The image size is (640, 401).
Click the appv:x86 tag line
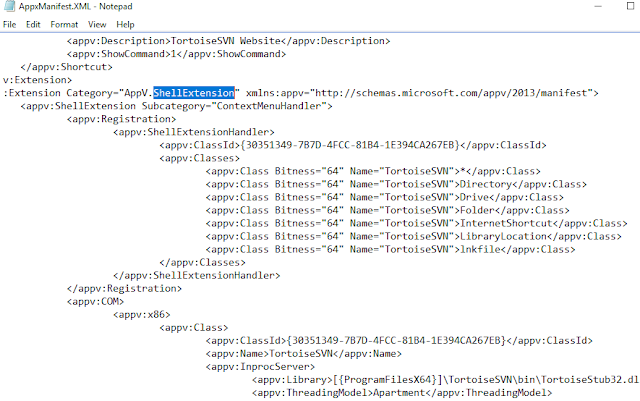click(142, 315)
